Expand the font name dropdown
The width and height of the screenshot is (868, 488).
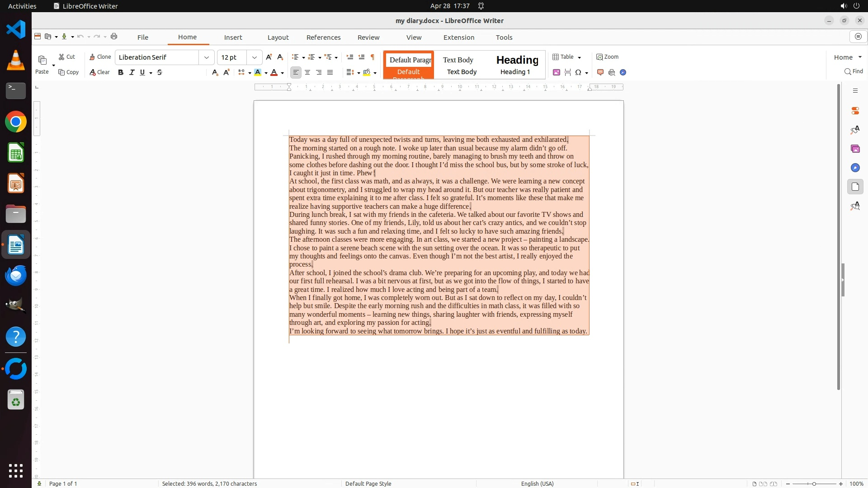pyautogui.click(x=207, y=57)
